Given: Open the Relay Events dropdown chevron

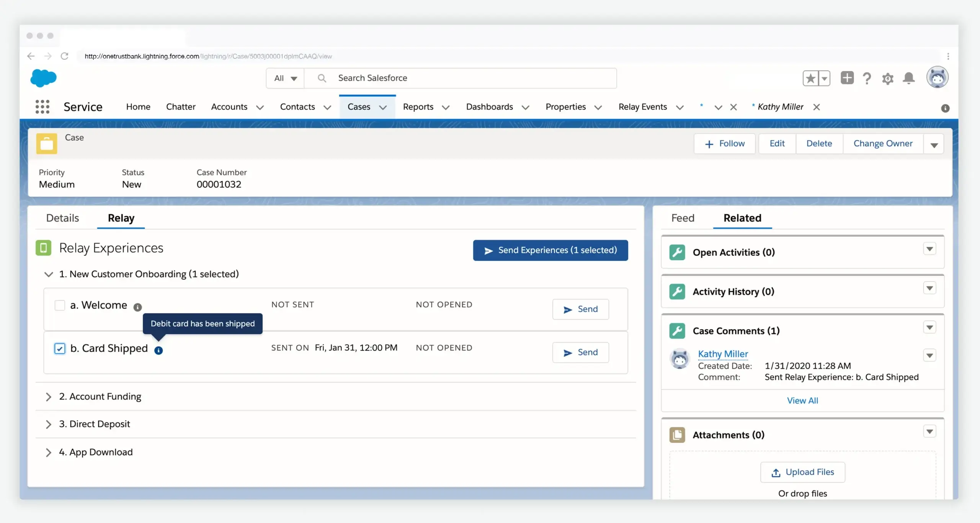Looking at the screenshot, I should [680, 108].
